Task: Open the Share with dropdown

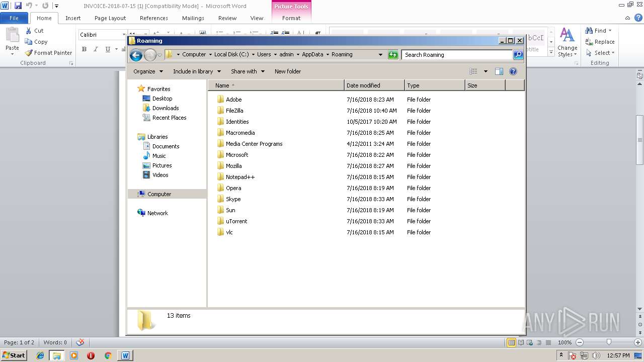Action: pyautogui.click(x=248, y=71)
